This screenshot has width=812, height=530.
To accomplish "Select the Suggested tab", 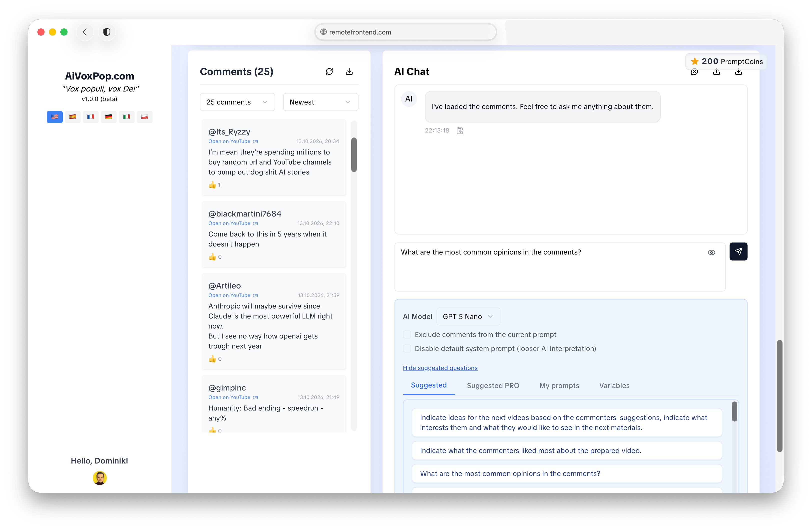I will pyautogui.click(x=428, y=385).
